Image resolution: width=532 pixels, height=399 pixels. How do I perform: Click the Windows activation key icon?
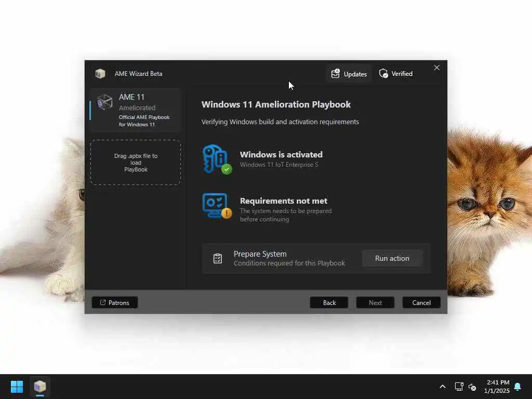[x=217, y=159]
